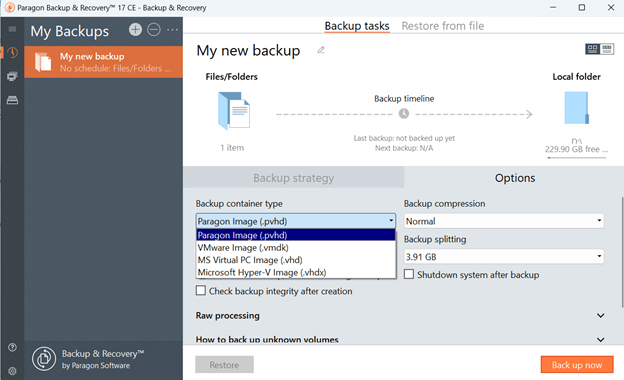
Task: Expand Raw processing section
Action: point(601,316)
